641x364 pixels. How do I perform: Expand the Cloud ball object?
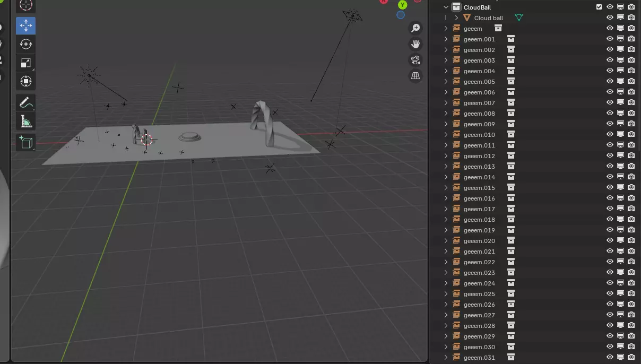click(456, 18)
